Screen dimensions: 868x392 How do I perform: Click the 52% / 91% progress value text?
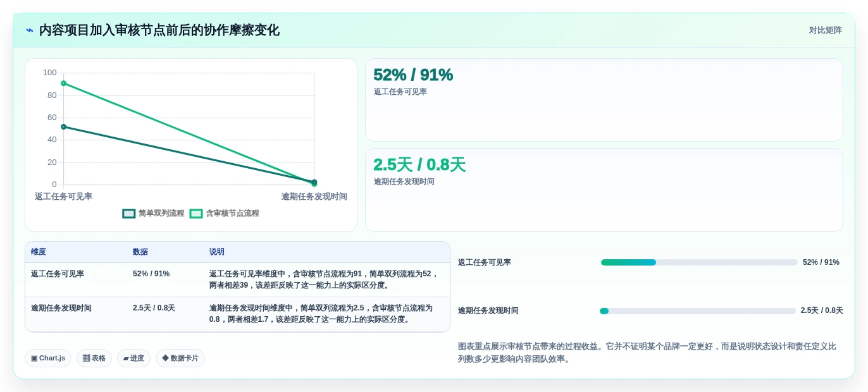[x=821, y=262]
